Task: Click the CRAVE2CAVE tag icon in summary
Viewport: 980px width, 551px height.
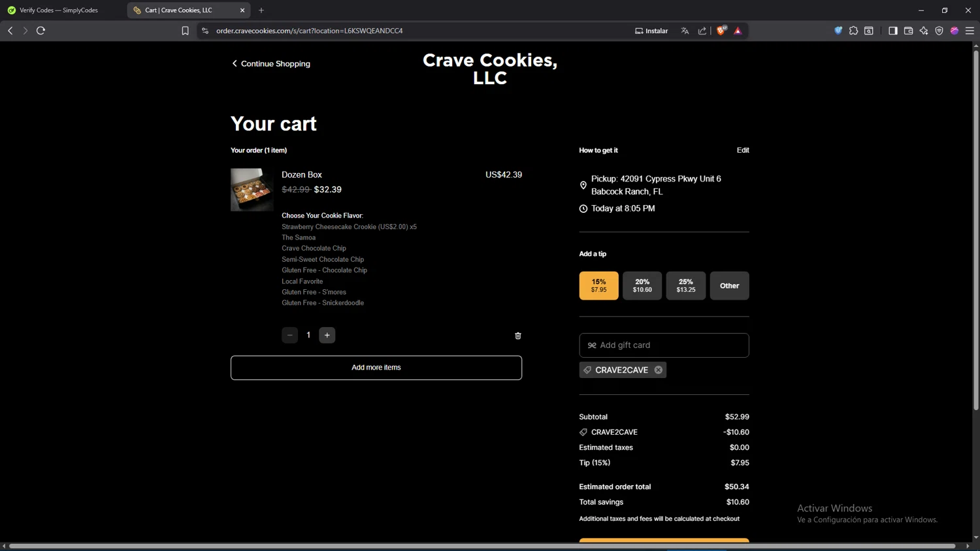Action: [583, 432]
